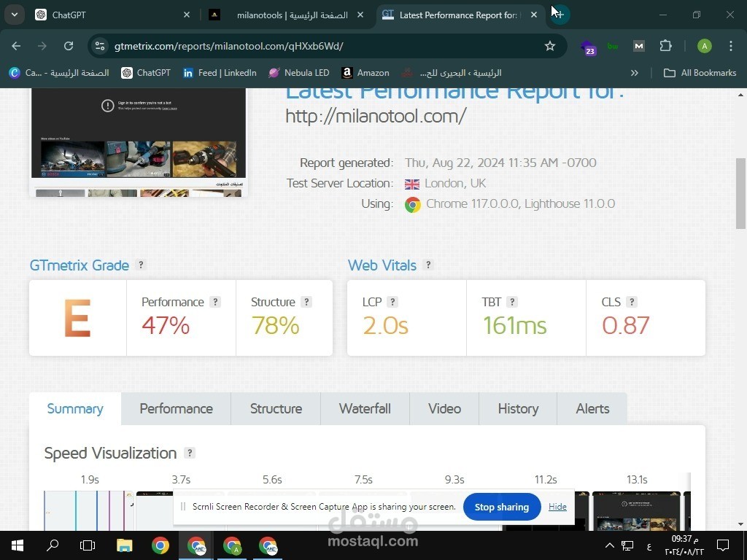Open the Nebula LED bookmark
Viewport: 747px width, 560px height.
point(298,73)
